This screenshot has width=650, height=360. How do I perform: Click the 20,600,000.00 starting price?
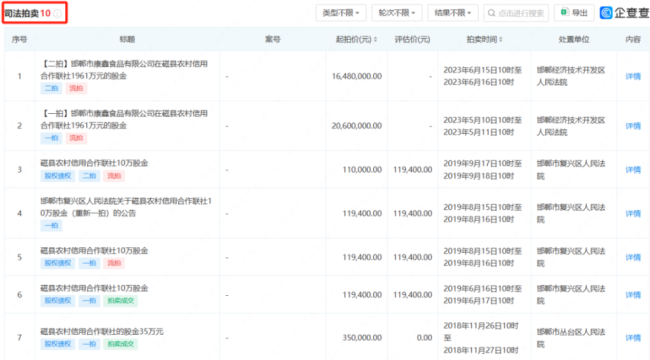click(x=357, y=126)
